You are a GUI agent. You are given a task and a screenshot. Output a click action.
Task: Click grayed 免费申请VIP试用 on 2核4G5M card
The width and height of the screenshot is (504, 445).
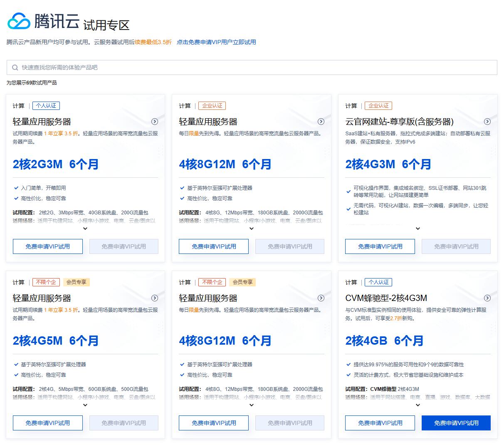pos(124,423)
